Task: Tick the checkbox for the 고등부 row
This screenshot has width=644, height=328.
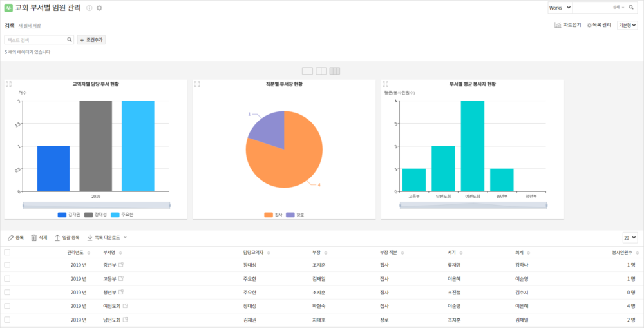Action: [7, 278]
